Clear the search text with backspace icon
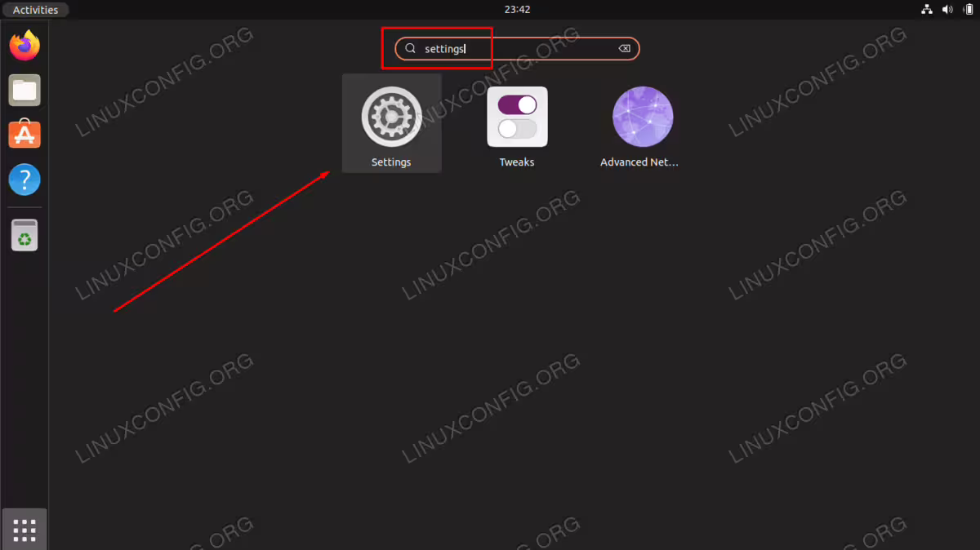This screenshot has width=980, height=550. (624, 49)
